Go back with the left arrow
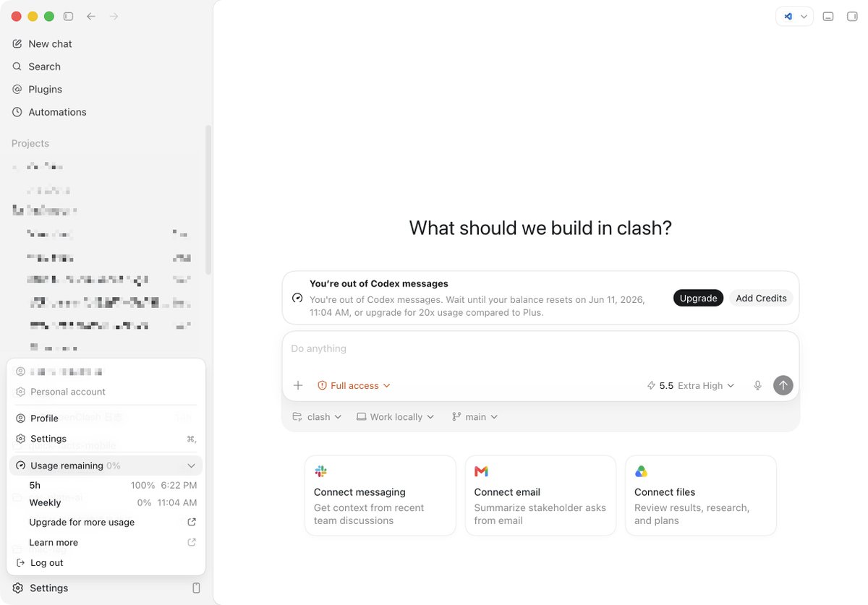 [90, 16]
